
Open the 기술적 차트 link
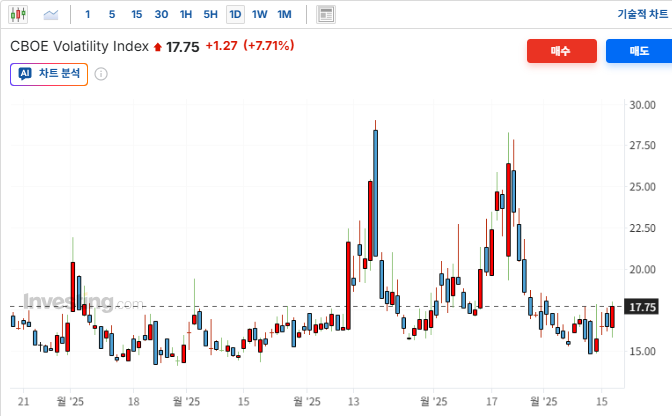(642, 14)
